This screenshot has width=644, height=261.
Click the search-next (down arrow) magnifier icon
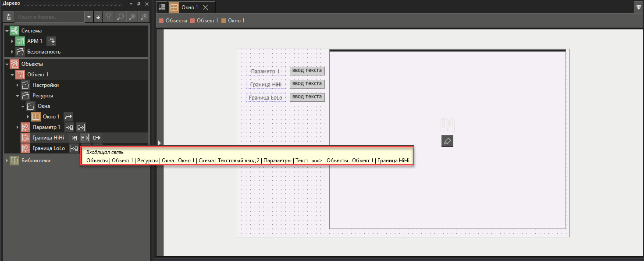[143, 17]
